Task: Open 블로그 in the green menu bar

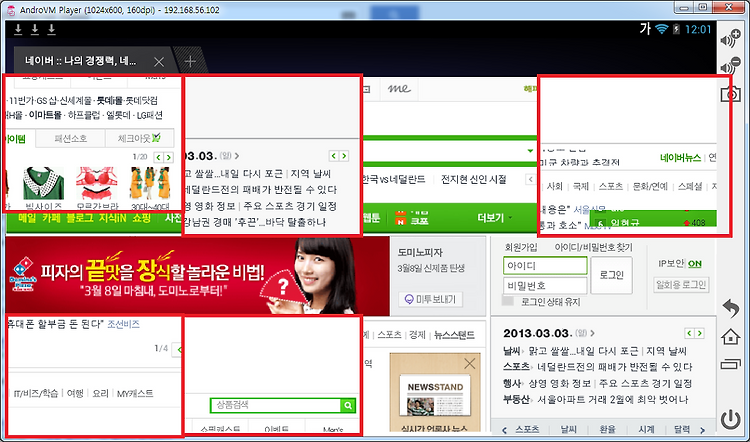Action: [79, 218]
